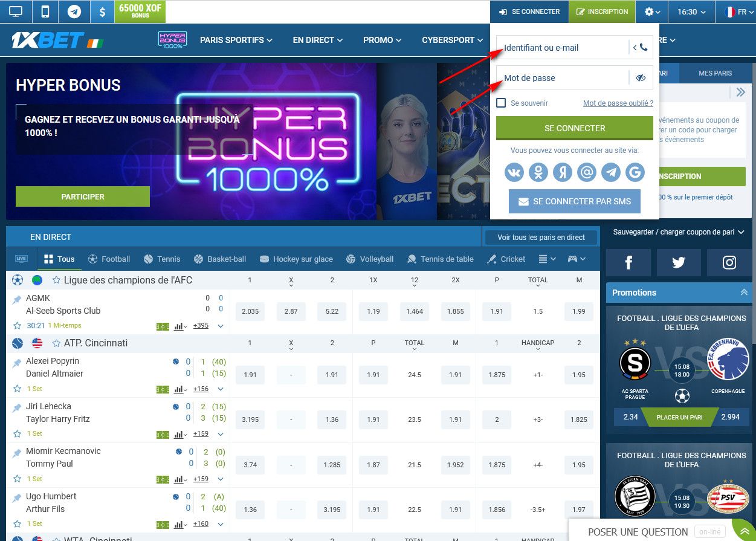This screenshot has height=541, width=756.
Task: Select the Football sport tab
Action: [x=109, y=259]
